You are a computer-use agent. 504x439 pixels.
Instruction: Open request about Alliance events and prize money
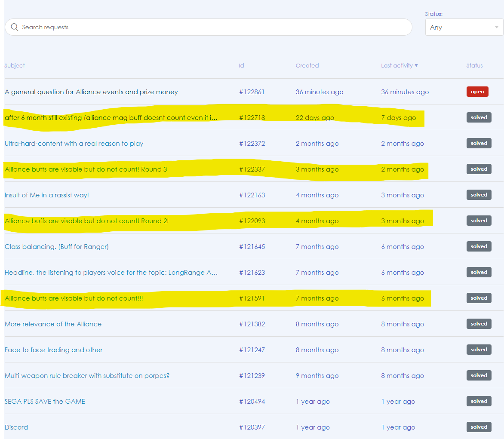[x=91, y=92]
